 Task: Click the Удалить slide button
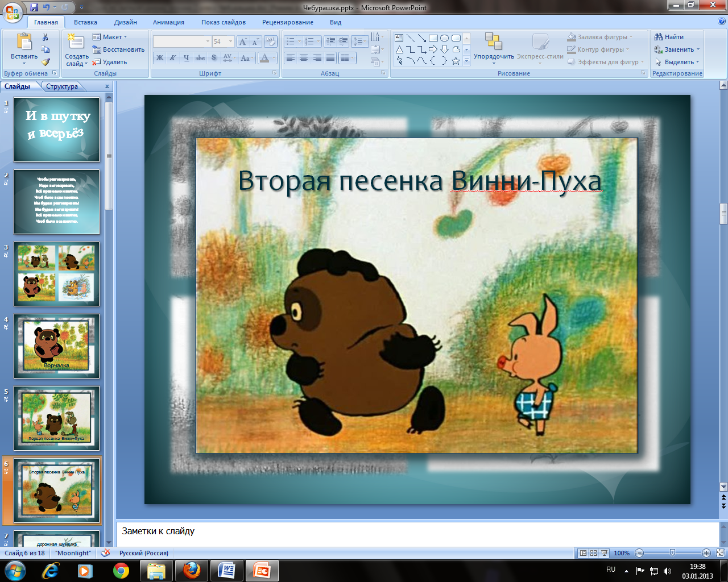click(110, 62)
